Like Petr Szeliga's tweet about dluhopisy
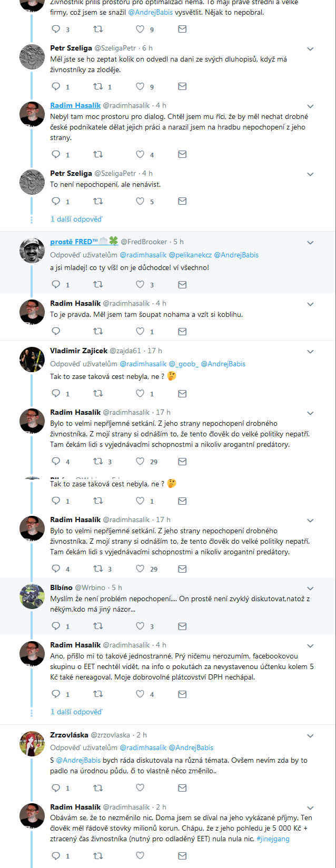 tap(140, 86)
